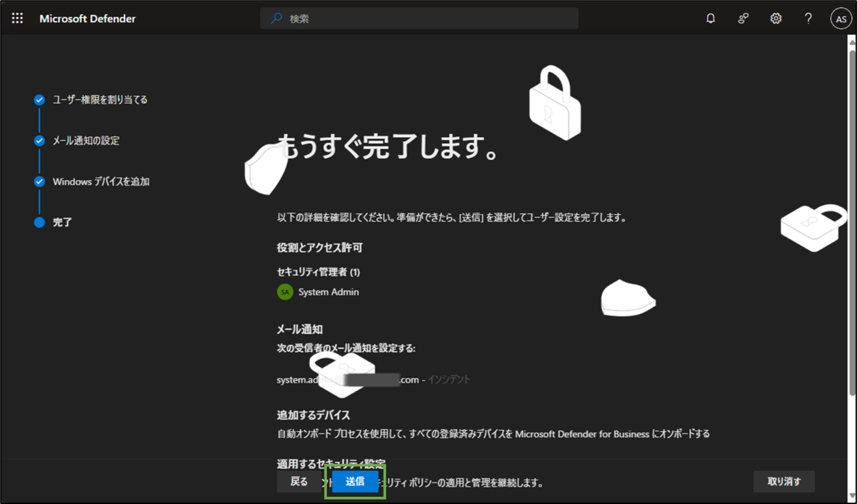Open the app launcher waffle icon
This screenshot has height=504, width=857.
[x=17, y=19]
